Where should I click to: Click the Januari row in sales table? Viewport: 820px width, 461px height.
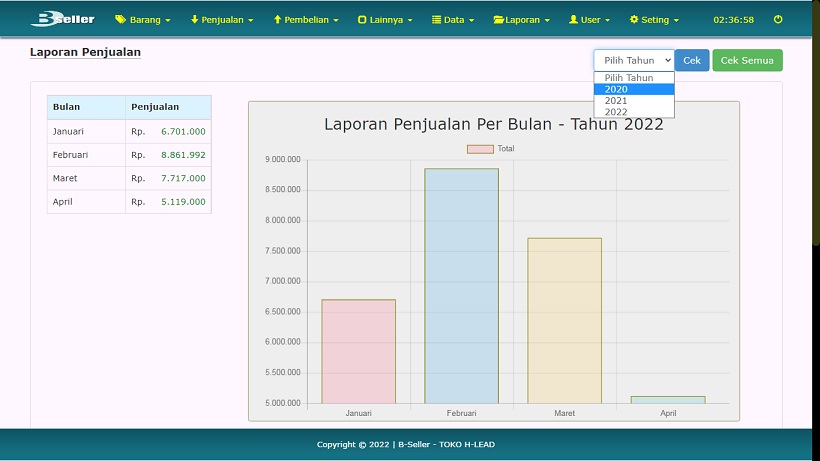129,131
